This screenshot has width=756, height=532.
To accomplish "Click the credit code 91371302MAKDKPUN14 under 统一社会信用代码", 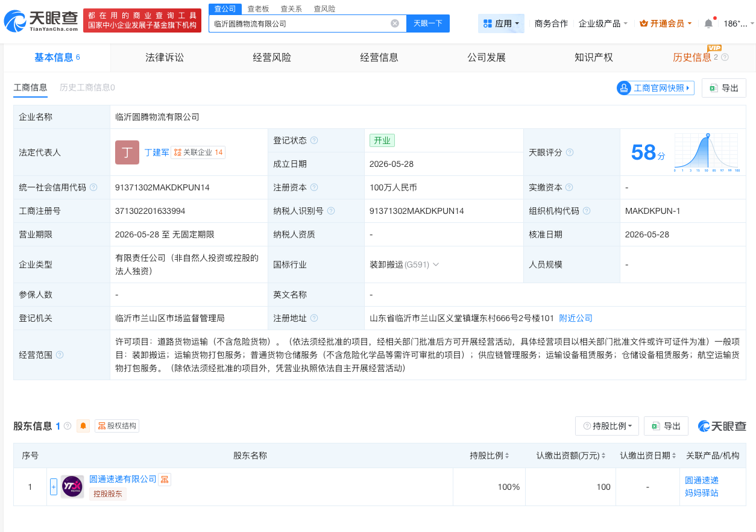I will [162, 187].
